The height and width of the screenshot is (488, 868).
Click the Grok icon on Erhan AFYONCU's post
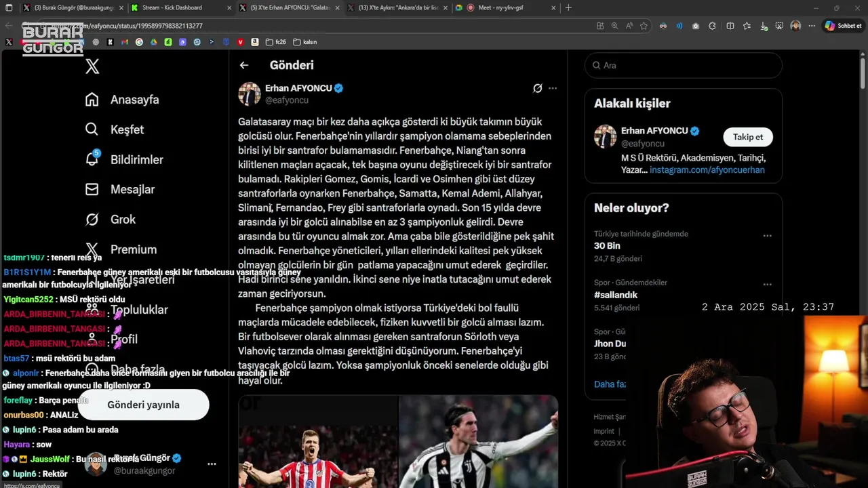[537, 88]
